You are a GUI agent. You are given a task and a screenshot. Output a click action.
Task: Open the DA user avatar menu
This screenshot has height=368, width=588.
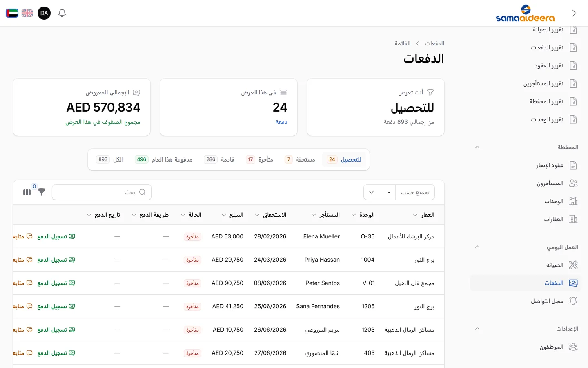44,13
